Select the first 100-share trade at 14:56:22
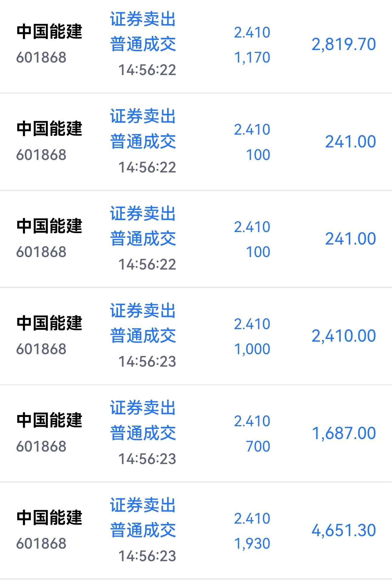This screenshot has width=392, height=585. (x=196, y=142)
